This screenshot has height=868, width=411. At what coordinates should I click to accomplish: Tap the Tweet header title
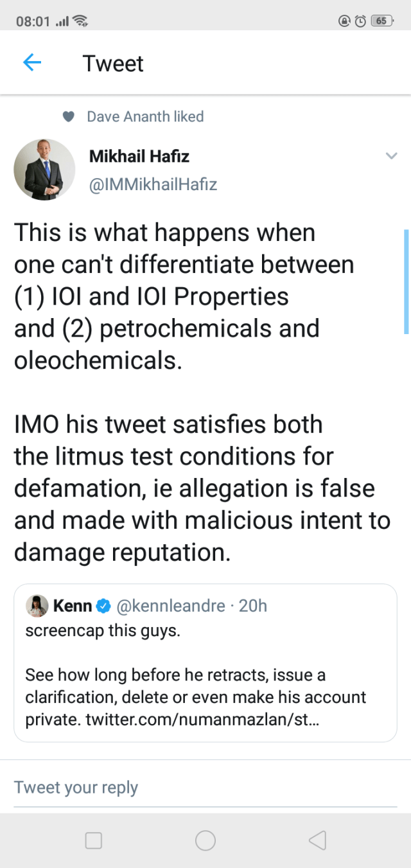113,64
